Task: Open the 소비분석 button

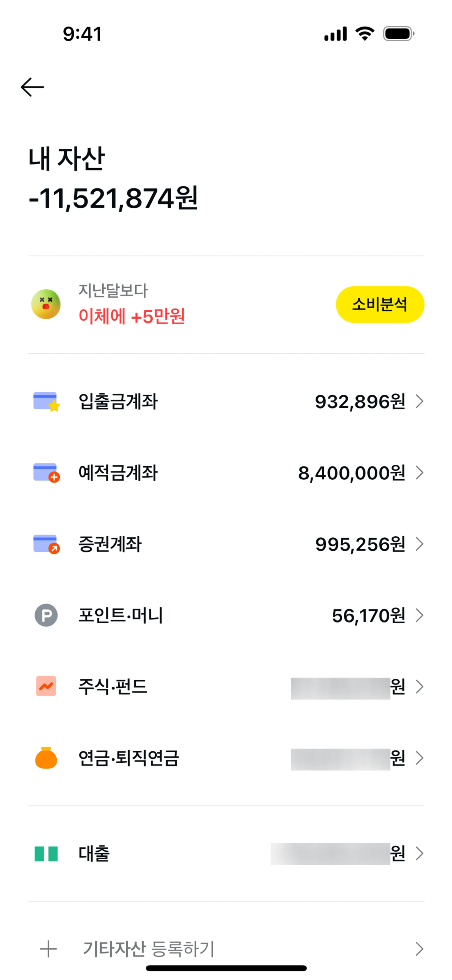Action: tap(380, 304)
